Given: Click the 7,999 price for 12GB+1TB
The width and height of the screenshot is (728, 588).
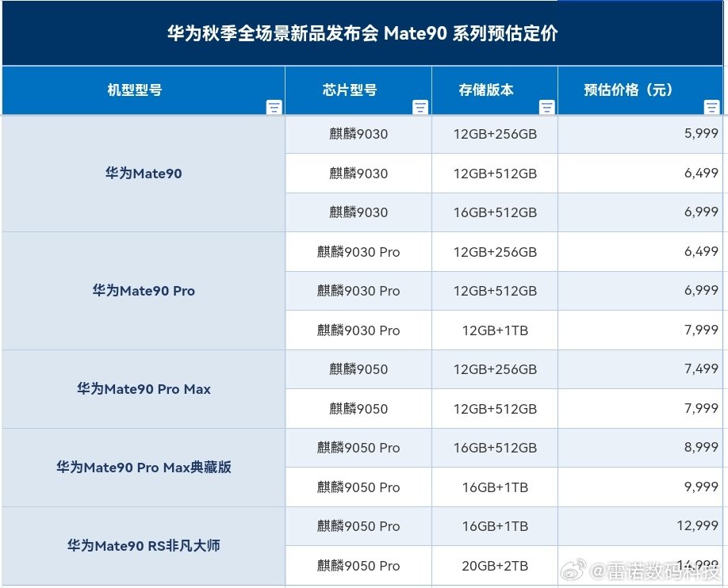Looking at the screenshot, I should click(x=641, y=330).
